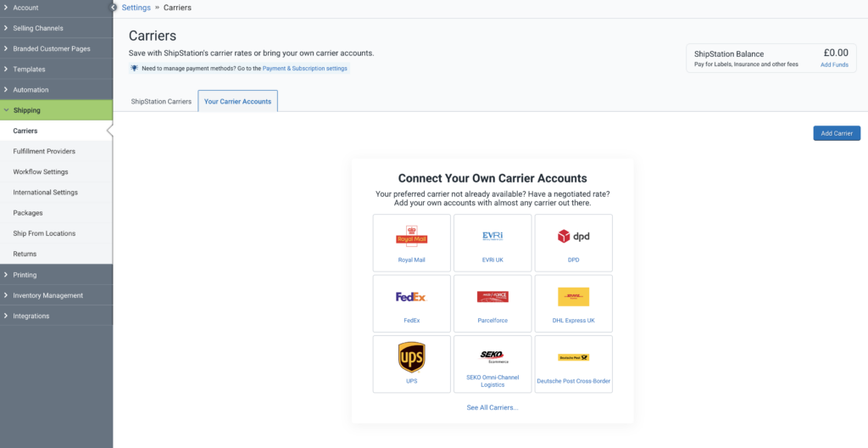Expand the Printing section

point(25,275)
